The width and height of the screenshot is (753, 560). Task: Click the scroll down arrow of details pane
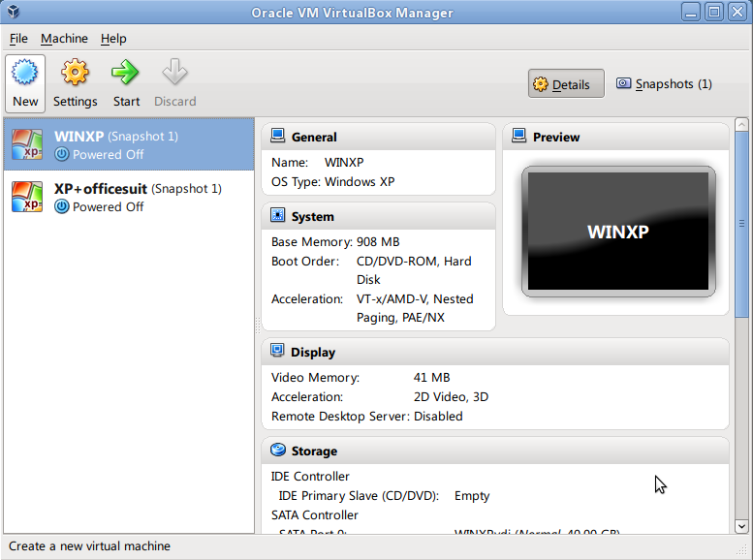pyautogui.click(x=741, y=526)
